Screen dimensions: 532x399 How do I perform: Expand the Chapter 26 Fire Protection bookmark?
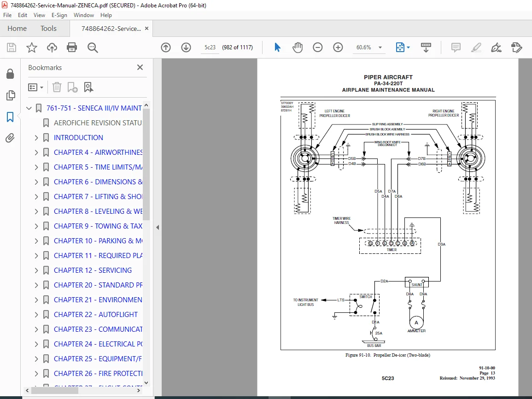point(36,374)
